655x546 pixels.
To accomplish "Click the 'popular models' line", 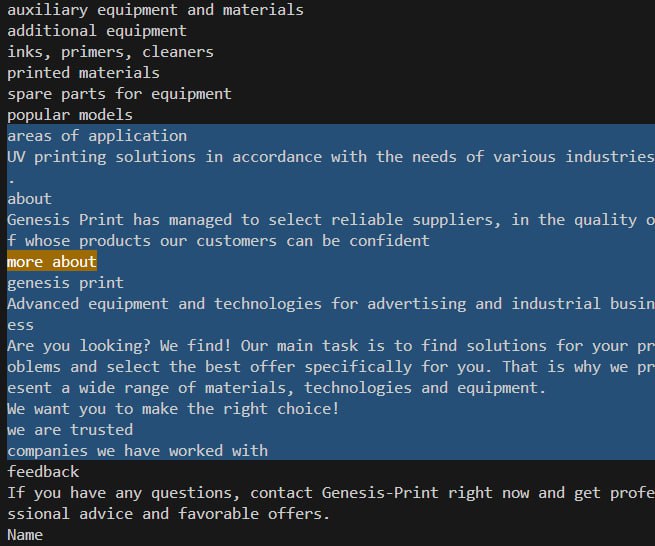I will [70, 114].
